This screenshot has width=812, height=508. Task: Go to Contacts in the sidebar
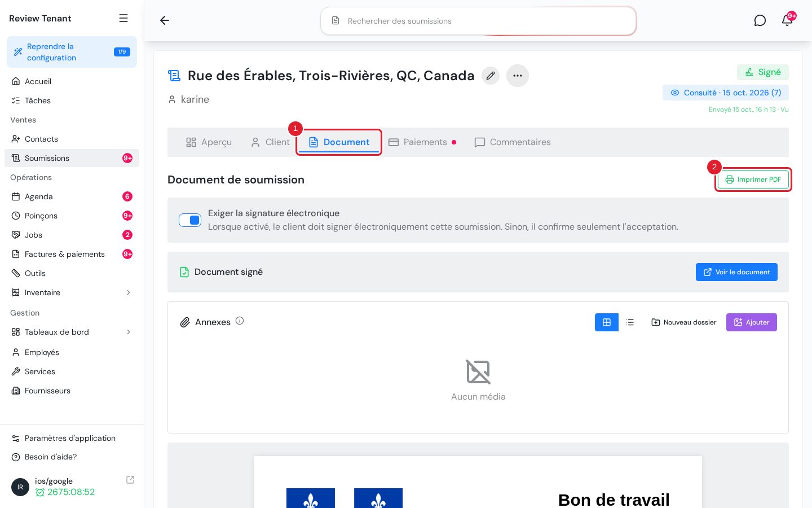point(72,139)
